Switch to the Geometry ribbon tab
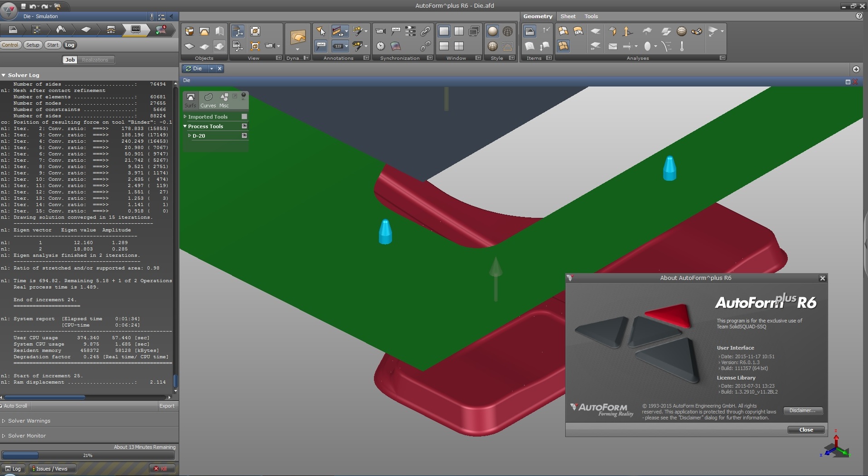Image resolution: width=868 pixels, height=476 pixels. pos(538,16)
